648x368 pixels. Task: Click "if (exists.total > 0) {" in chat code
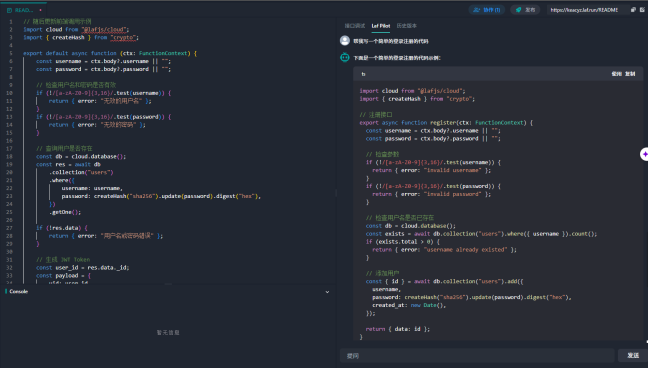click(403, 241)
